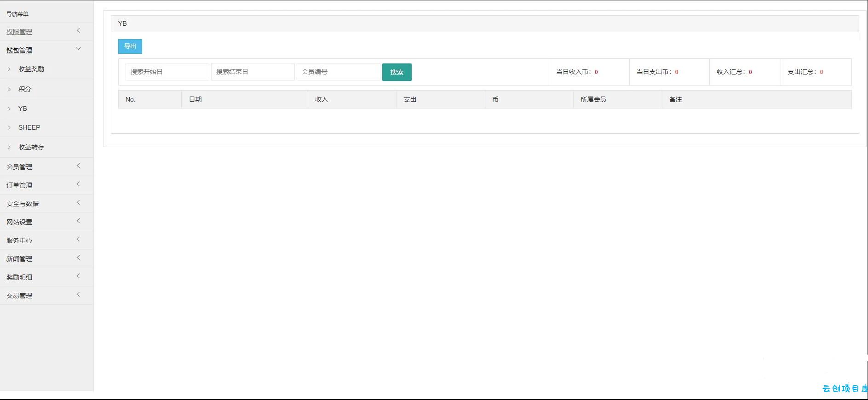Expand the 新闻管理 chevron
868x400 pixels.
pyautogui.click(x=78, y=257)
